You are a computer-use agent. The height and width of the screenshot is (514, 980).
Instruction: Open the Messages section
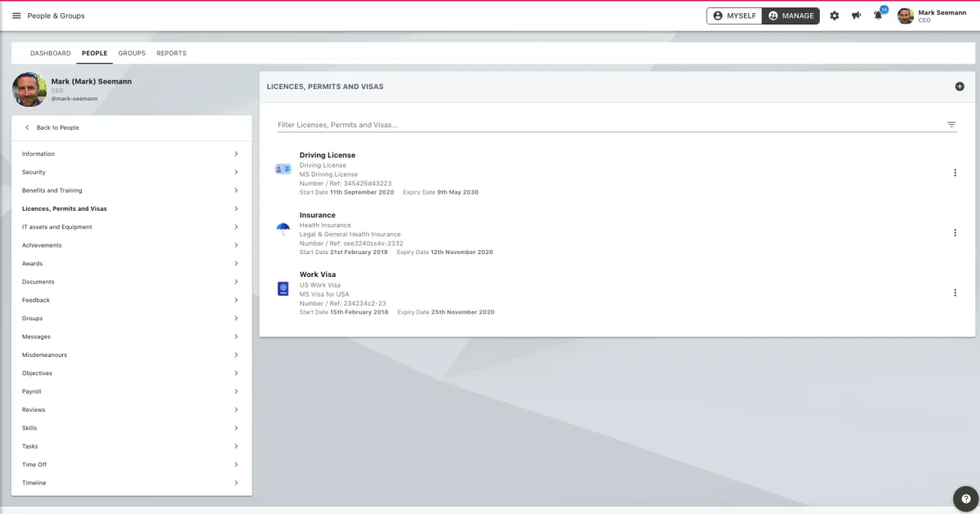(131, 337)
